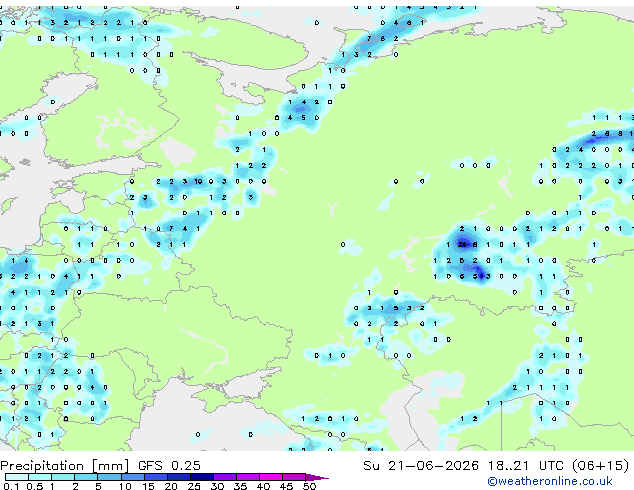Select the 2–5 mm legend color swatch
The image size is (634, 490).
click(86, 477)
